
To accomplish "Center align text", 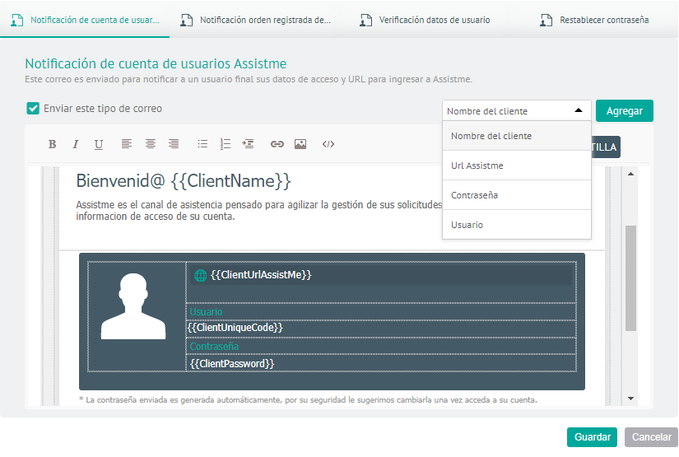I will [x=150, y=144].
